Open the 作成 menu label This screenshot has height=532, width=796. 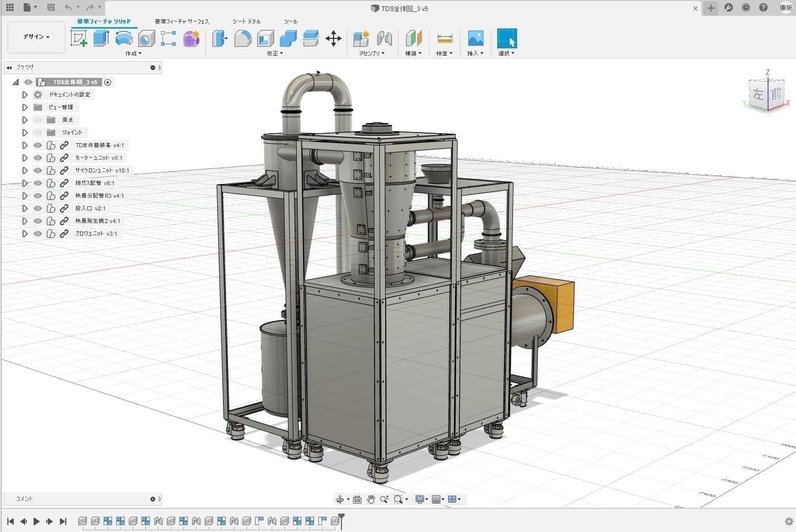pos(133,54)
